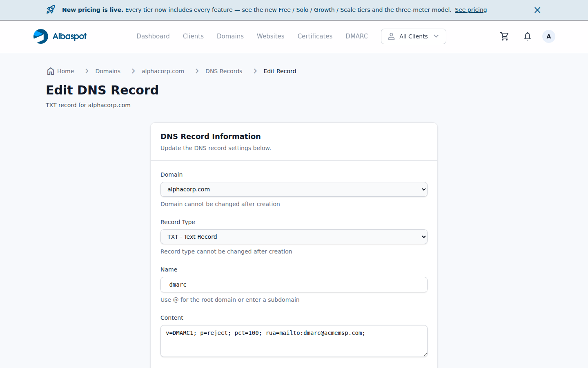Open the Domains navigation item in header
Screen dimensions: 588x368
[230, 36]
